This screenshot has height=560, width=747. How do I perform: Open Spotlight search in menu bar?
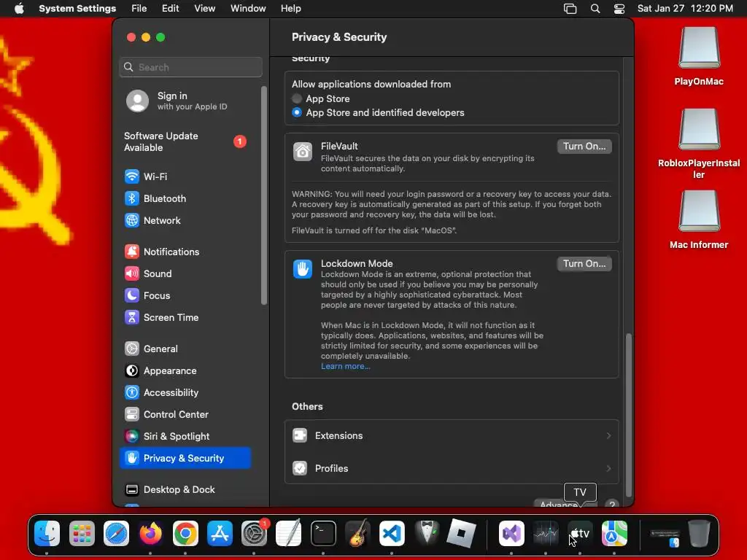(595, 9)
